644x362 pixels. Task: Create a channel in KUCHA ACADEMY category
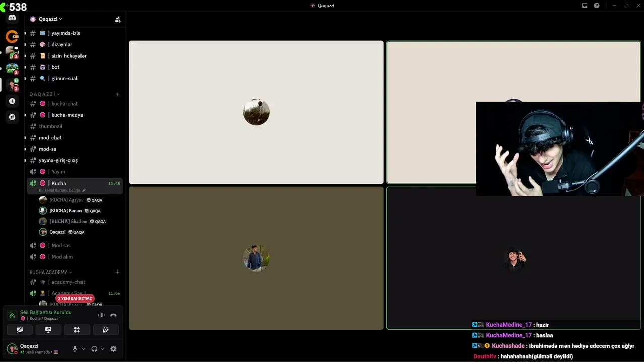[x=117, y=272]
